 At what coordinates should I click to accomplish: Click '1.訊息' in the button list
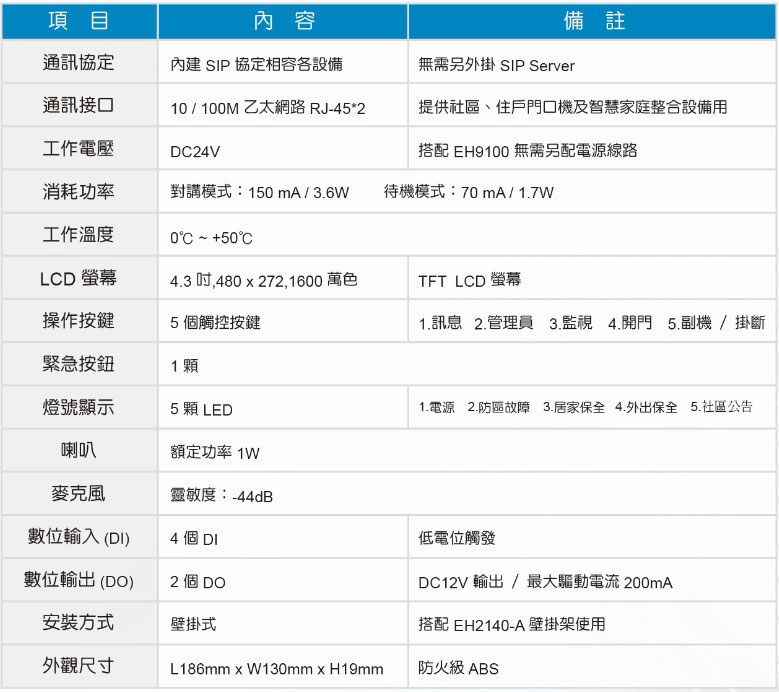(440, 323)
